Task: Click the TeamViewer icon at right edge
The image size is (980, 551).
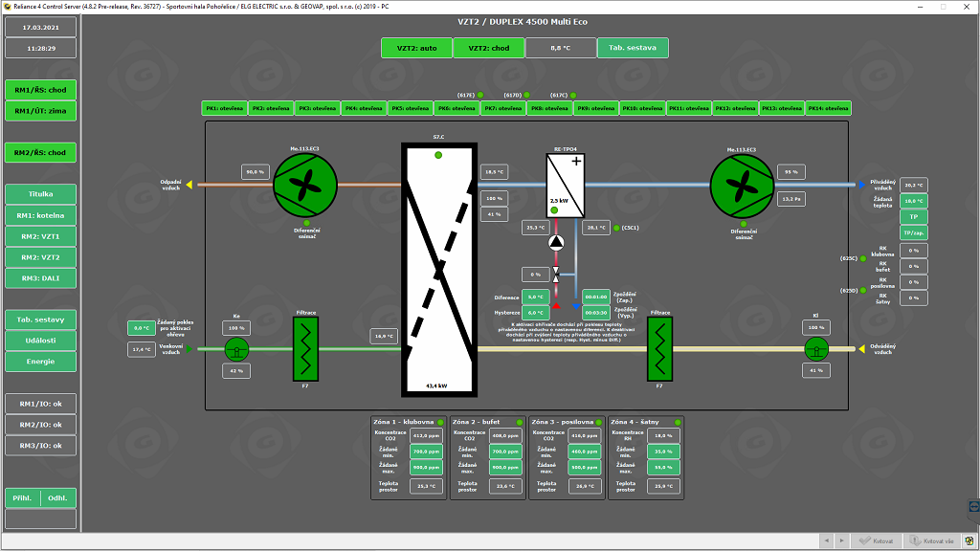Action: 972,502
